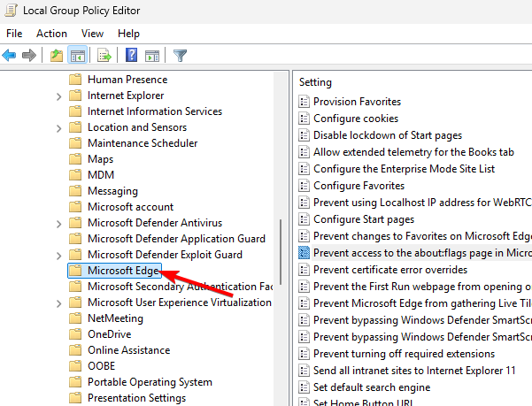This screenshot has height=406, width=532.
Task: Click the Maps folder icon
Action: click(x=75, y=159)
